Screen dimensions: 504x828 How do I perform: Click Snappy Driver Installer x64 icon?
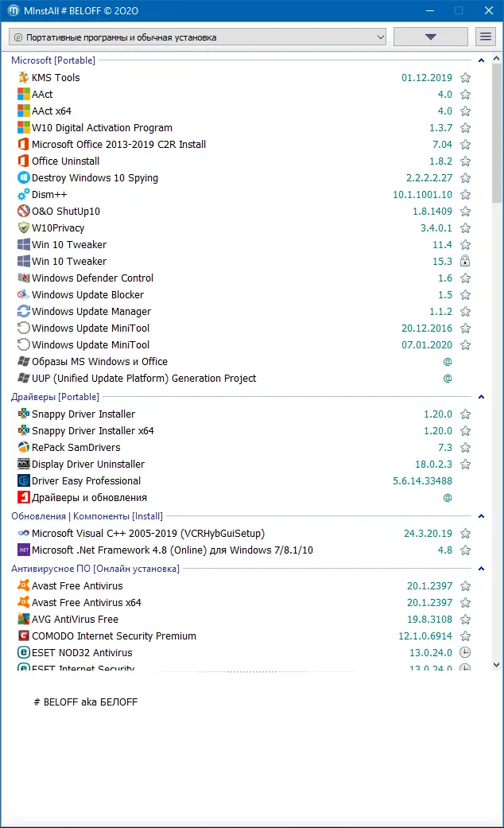click(24, 431)
